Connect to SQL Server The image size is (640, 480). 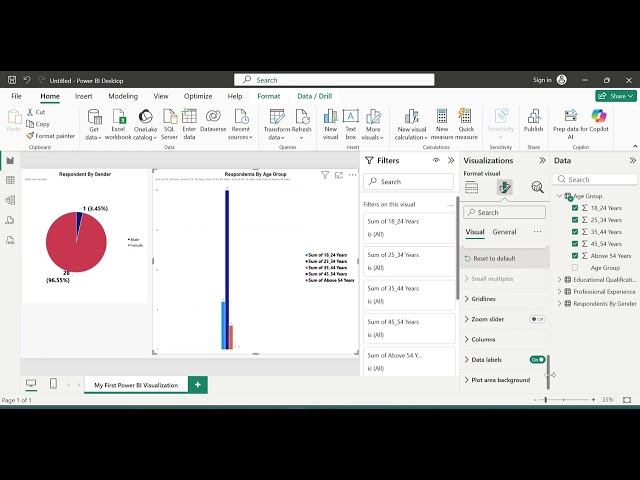(169, 124)
